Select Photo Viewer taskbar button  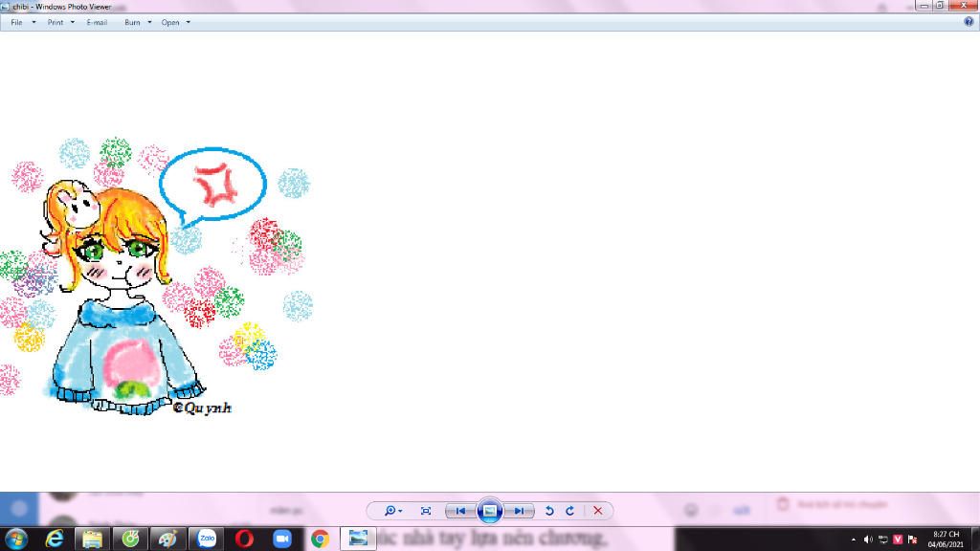[358, 539]
